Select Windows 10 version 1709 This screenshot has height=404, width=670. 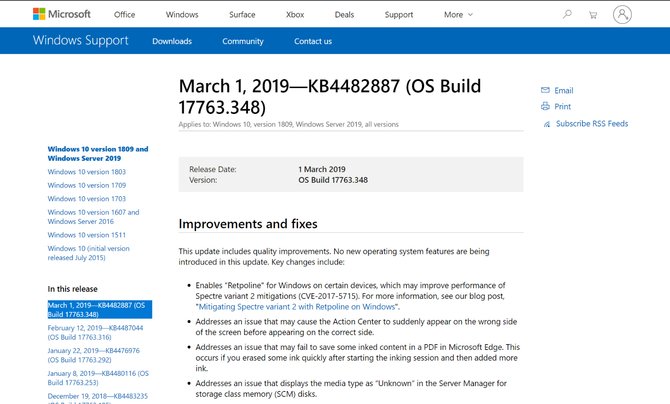(x=87, y=185)
